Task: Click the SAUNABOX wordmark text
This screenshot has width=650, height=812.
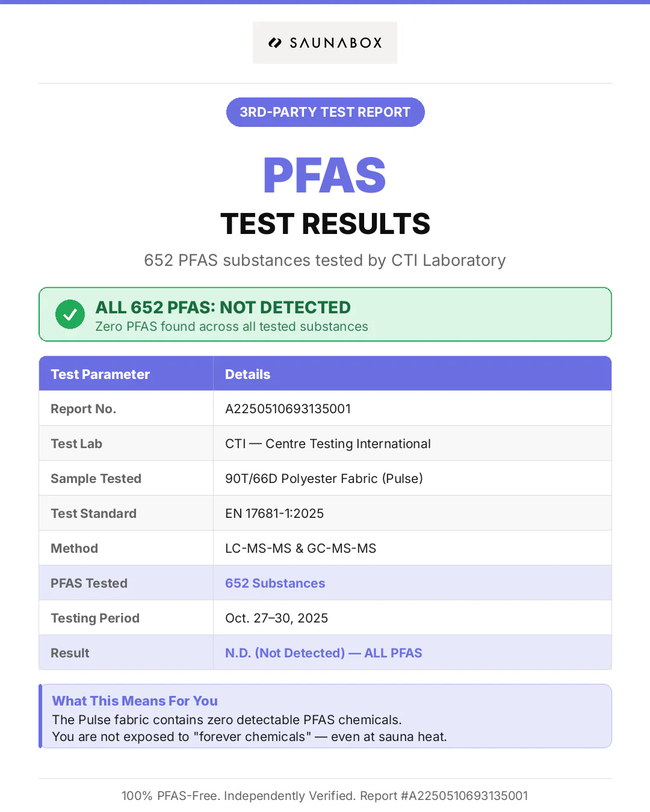Action: [x=336, y=43]
